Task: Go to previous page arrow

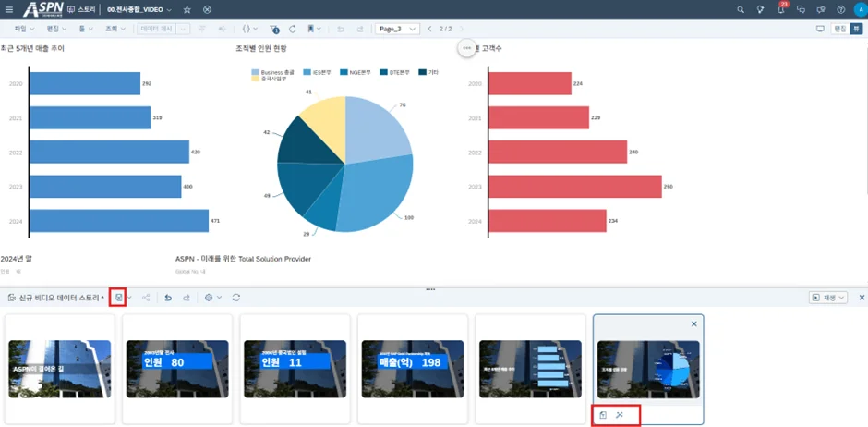Action: [429, 29]
